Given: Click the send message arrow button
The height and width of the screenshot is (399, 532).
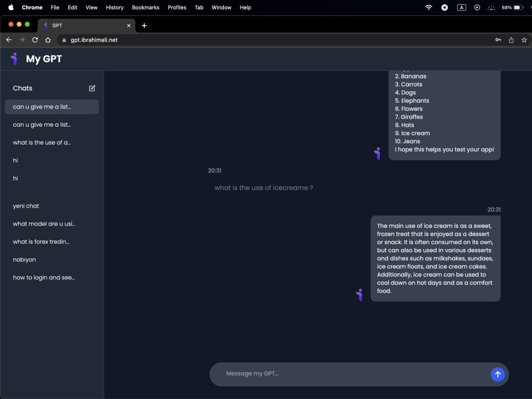Looking at the screenshot, I should [497, 374].
